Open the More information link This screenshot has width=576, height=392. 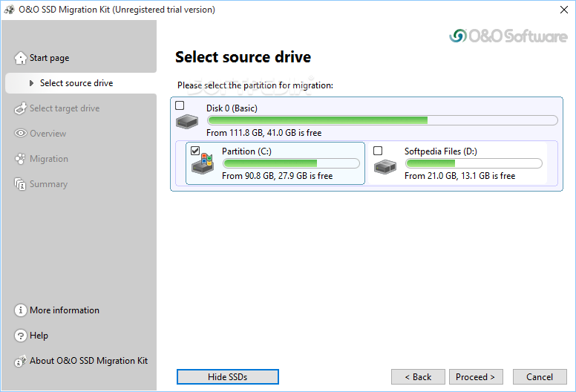point(65,310)
